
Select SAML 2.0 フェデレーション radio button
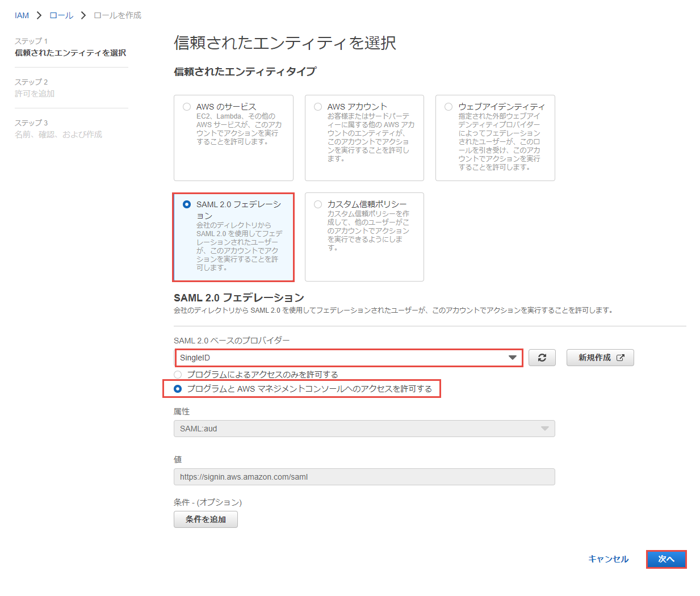187,204
